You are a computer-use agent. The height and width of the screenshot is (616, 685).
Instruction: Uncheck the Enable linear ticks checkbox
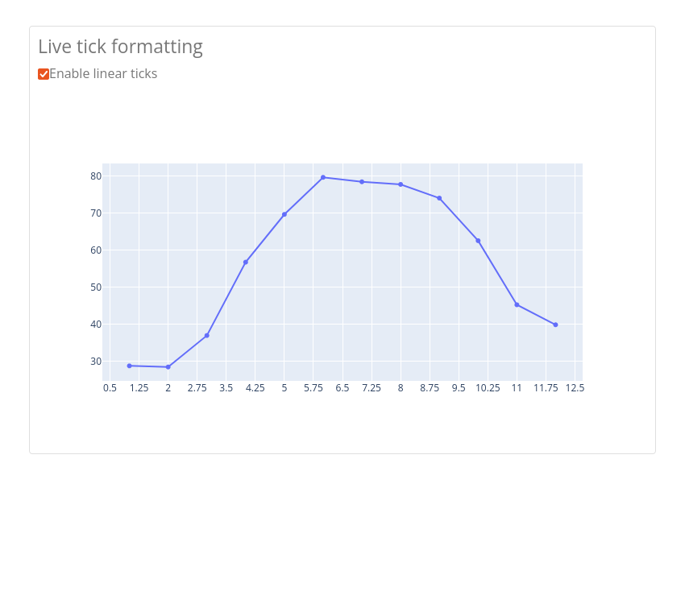44,74
